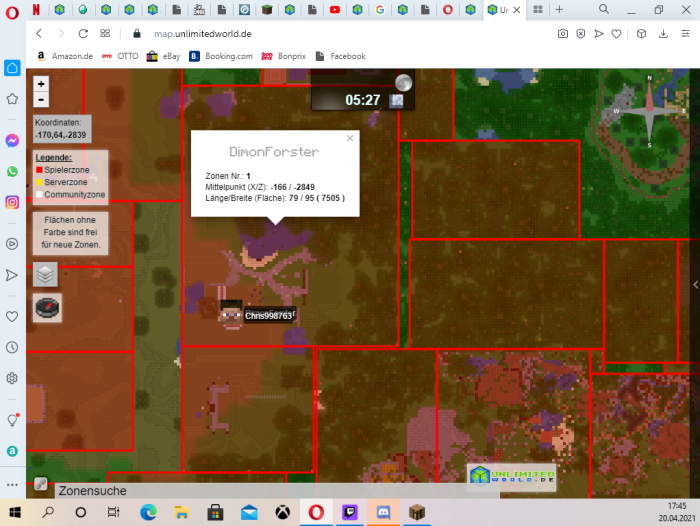Zoom out the map with minus button
The width and height of the screenshot is (700, 526).
(41, 99)
